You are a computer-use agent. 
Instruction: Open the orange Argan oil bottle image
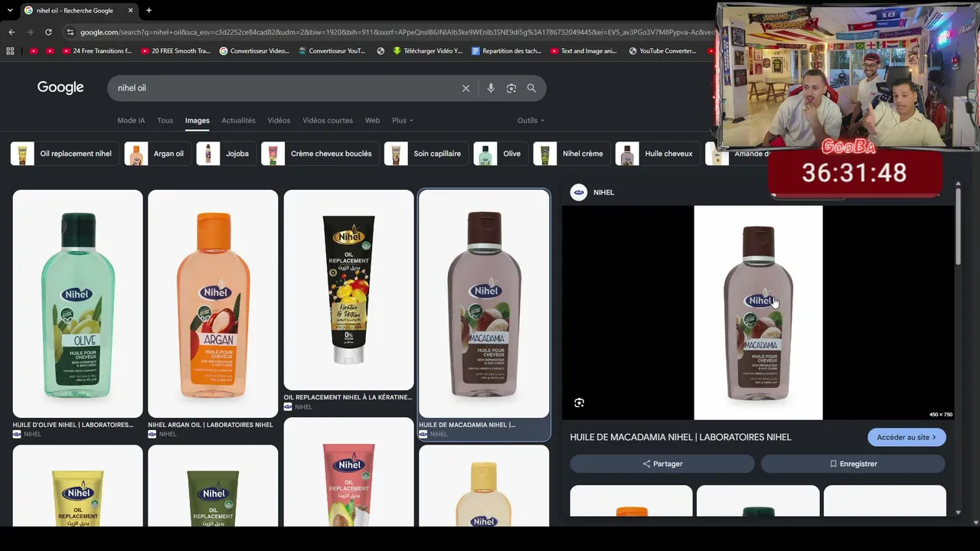213,304
